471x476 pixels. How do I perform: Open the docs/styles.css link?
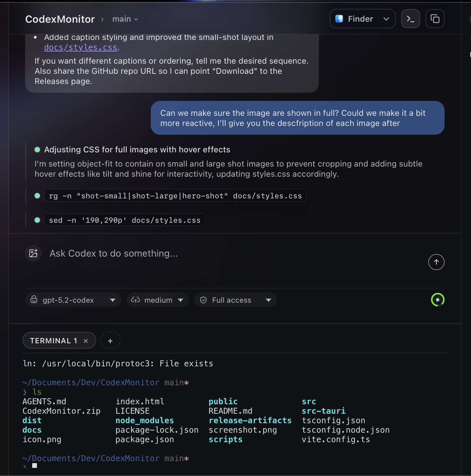point(80,47)
